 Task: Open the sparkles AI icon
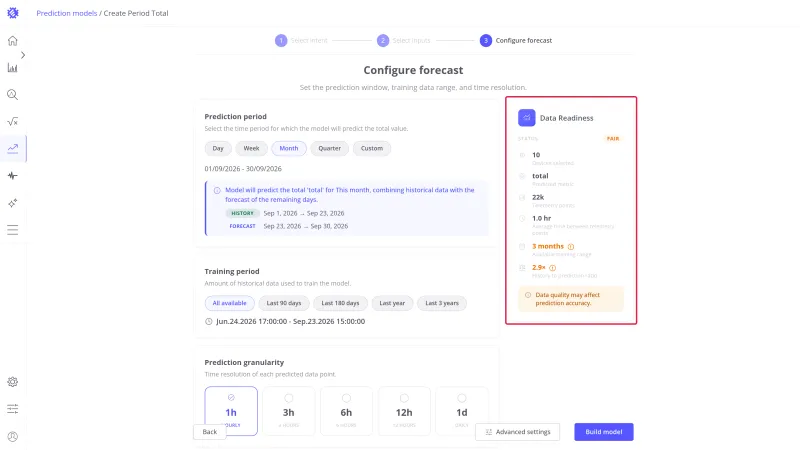coord(13,203)
